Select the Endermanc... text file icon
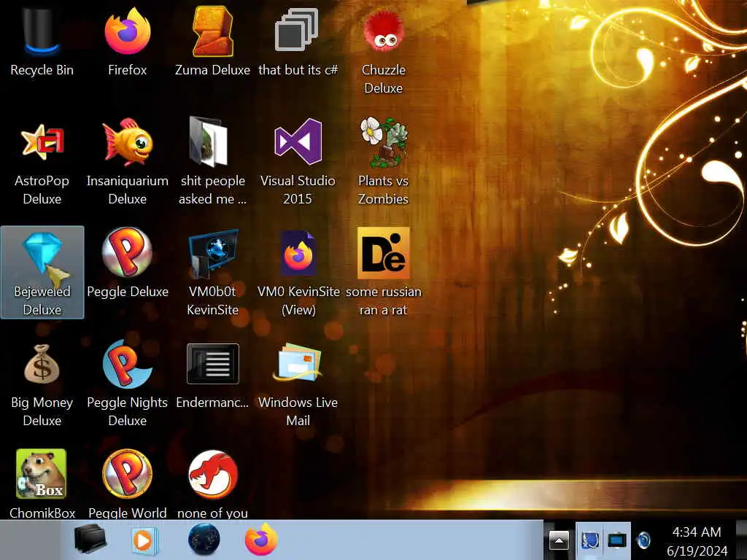The height and width of the screenshot is (560, 747). click(x=212, y=364)
